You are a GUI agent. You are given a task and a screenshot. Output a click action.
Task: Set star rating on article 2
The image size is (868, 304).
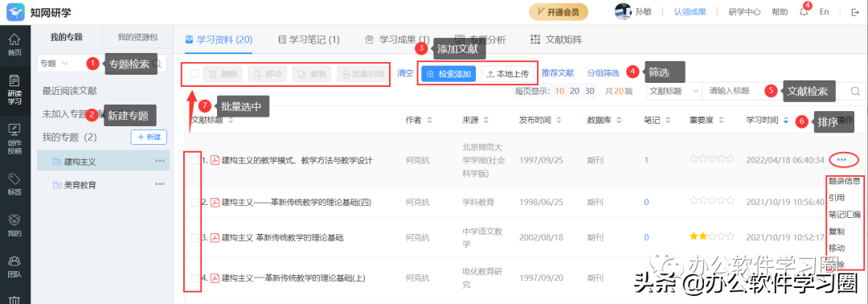point(712,201)
